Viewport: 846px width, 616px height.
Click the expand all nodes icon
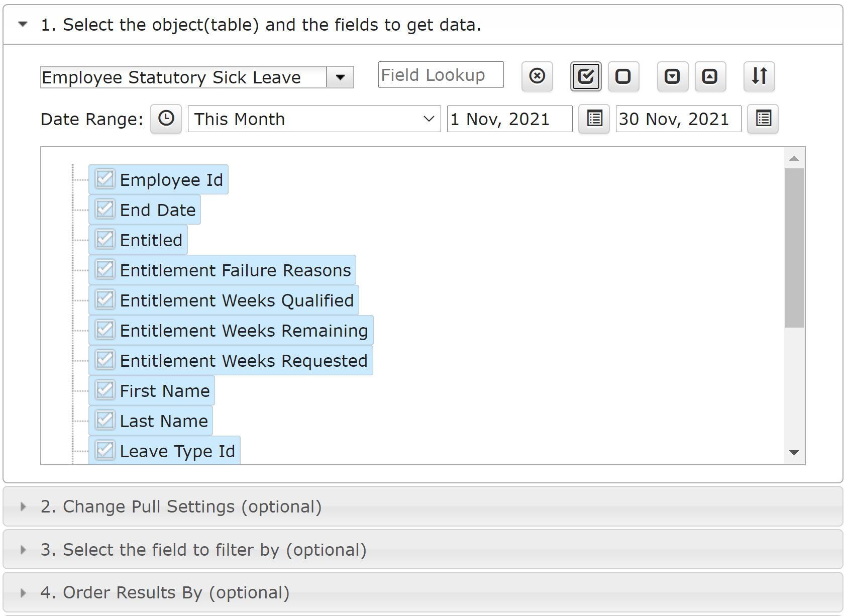[673, 76]
